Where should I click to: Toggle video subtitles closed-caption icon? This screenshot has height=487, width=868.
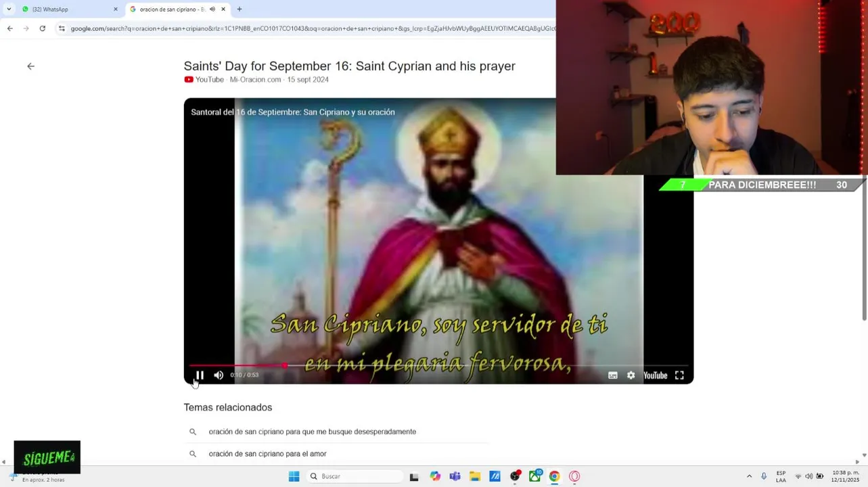pyautogui.click(x=613, y=375)
